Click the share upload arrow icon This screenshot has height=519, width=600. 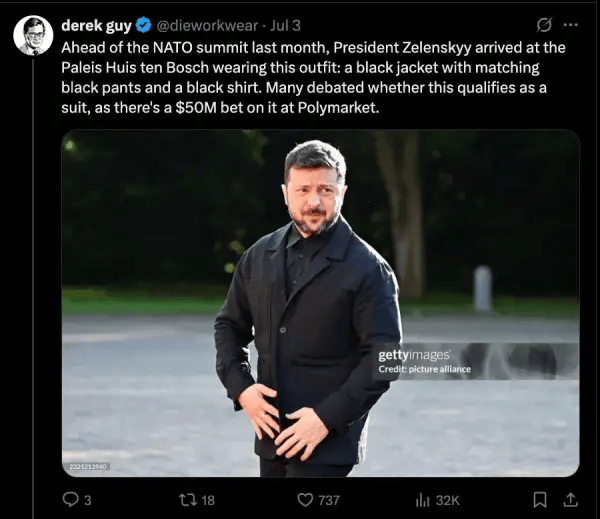click(571, 499)
